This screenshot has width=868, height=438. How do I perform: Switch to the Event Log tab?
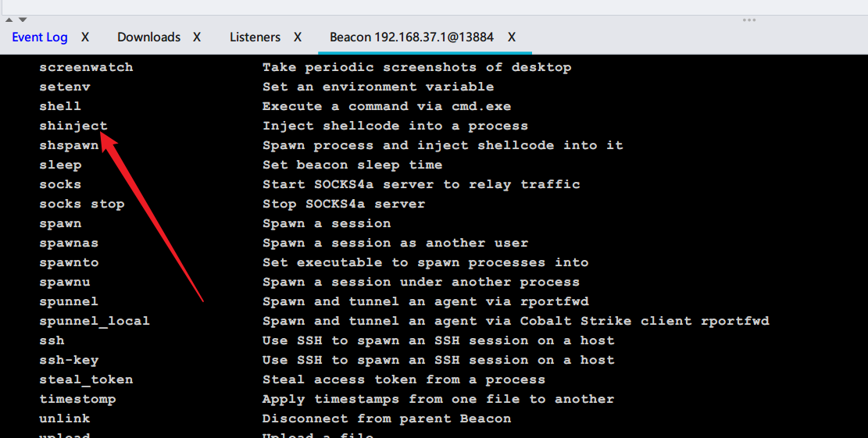(x=39, y=37)
